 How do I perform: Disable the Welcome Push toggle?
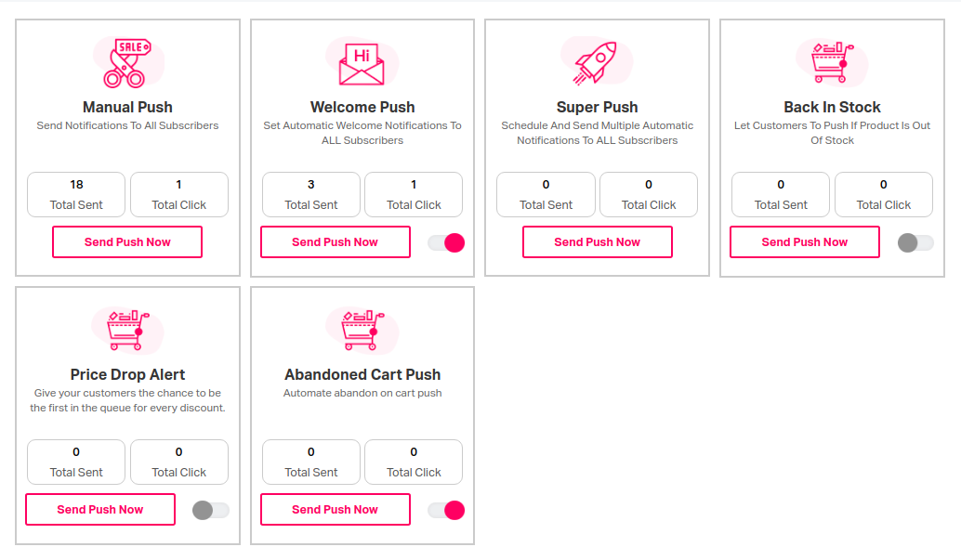click(446, 242)
